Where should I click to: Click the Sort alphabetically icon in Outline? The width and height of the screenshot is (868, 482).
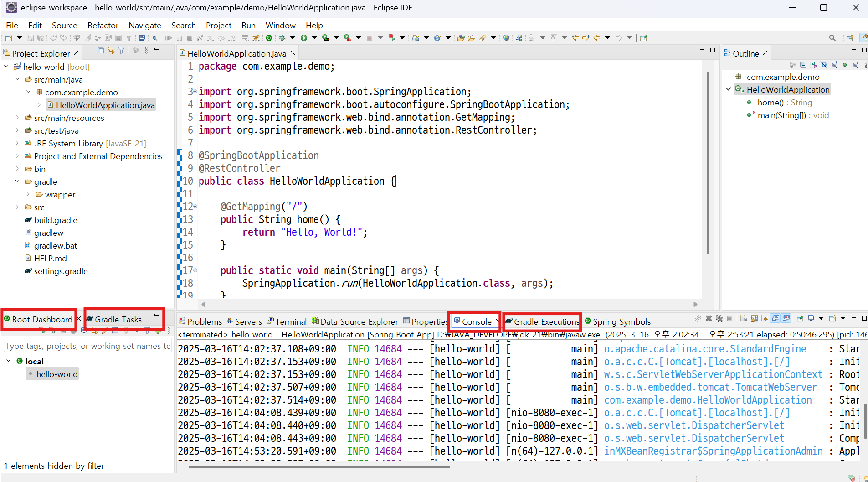click(x=813, y=65)
